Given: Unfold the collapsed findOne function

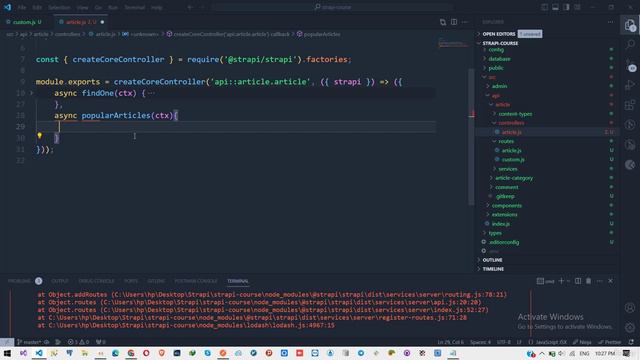Looking at the screenshot, I should 31,93.
